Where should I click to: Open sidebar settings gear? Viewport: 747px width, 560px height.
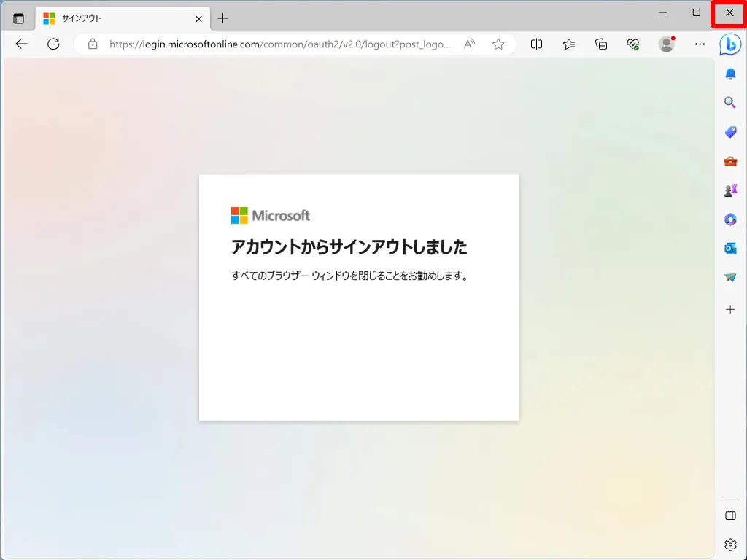[x=730, y=544]
